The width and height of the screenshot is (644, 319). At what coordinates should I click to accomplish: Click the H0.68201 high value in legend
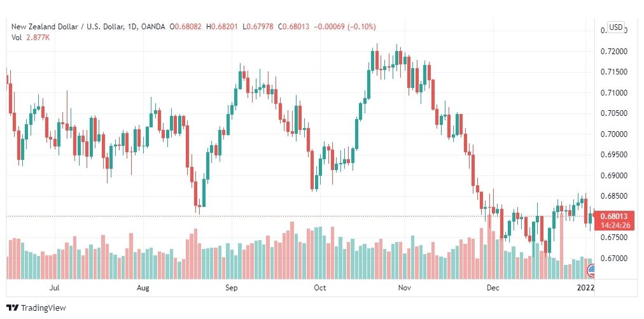(223, 27)
